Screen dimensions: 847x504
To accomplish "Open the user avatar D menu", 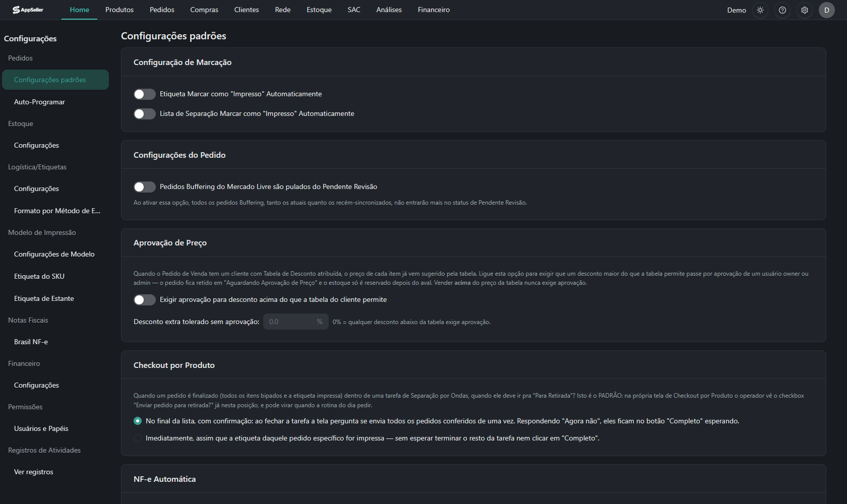I will [x=827, y=10].
